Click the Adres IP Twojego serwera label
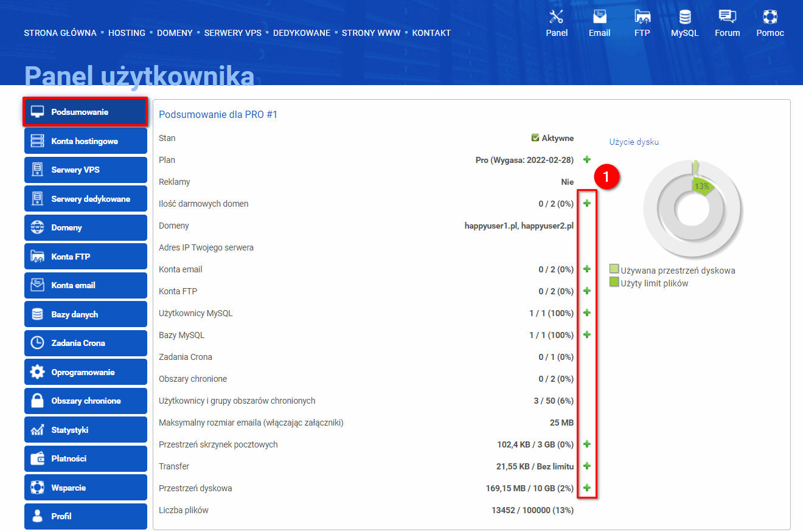 pos(206,247)
